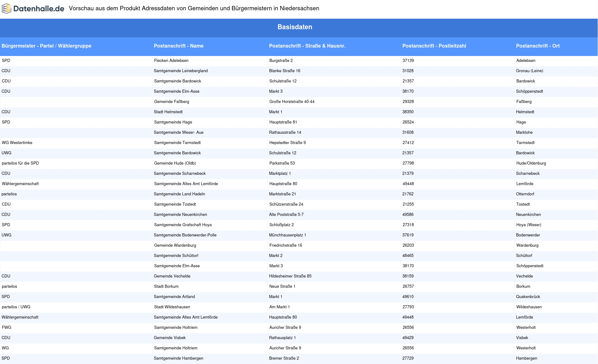Select the 'Hude/Oldenburg' town cell
Image resolution: width=598 pixels, height=364 pixels.
pos(556,163)
